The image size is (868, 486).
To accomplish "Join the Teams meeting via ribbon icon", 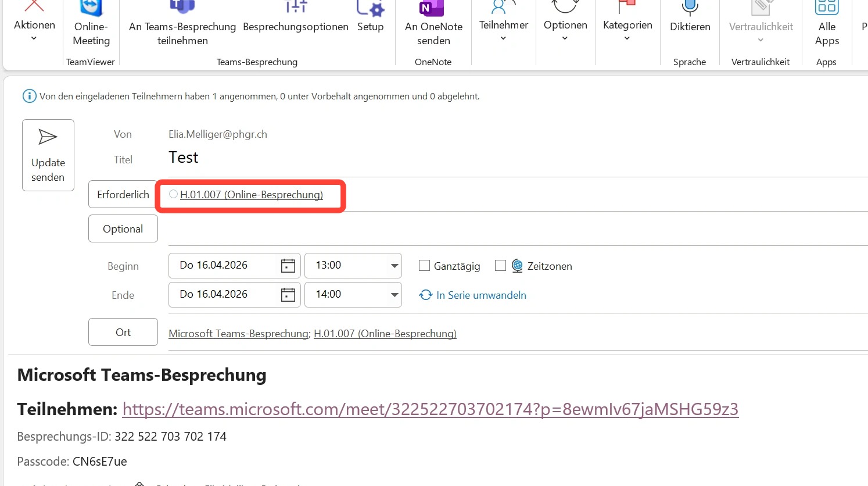I will click(x=182, y=7).
